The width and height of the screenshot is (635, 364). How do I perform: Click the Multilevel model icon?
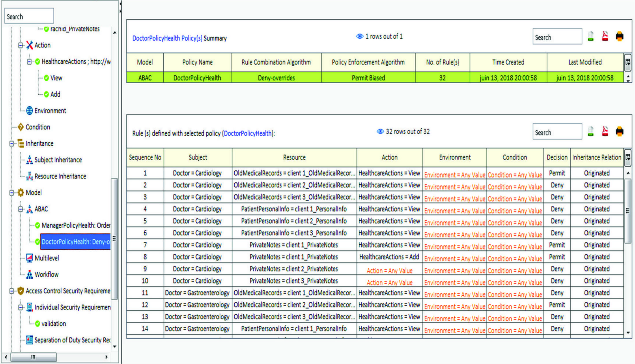pyautogui.click(x=29, y=258)
